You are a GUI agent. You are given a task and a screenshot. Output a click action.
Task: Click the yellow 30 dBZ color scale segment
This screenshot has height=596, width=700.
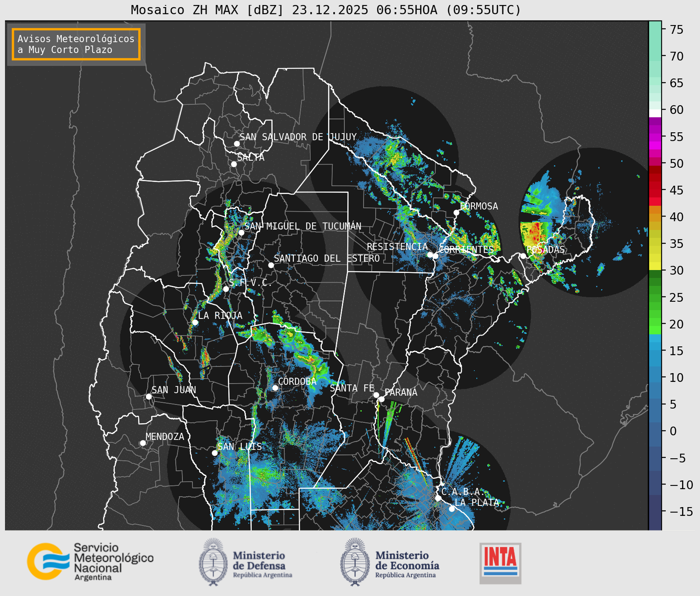coord(655,266)
